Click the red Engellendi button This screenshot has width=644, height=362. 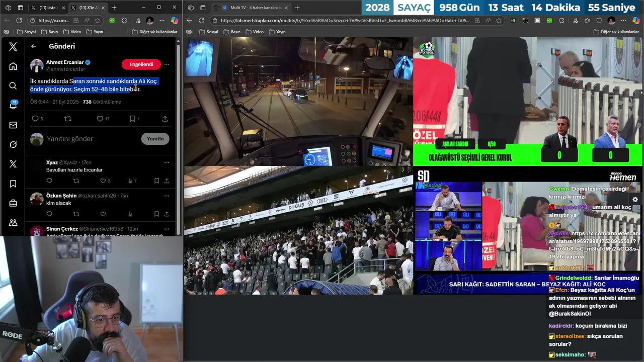(141, 64)
